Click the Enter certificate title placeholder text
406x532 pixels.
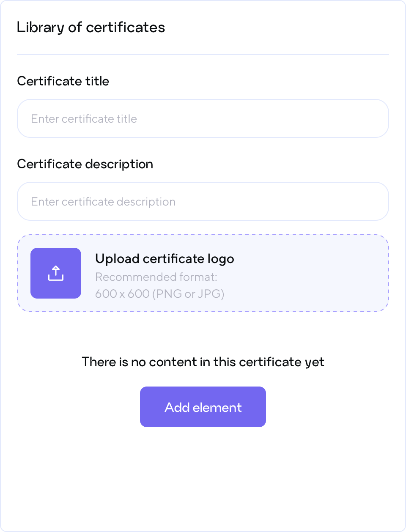click(84, 119)
